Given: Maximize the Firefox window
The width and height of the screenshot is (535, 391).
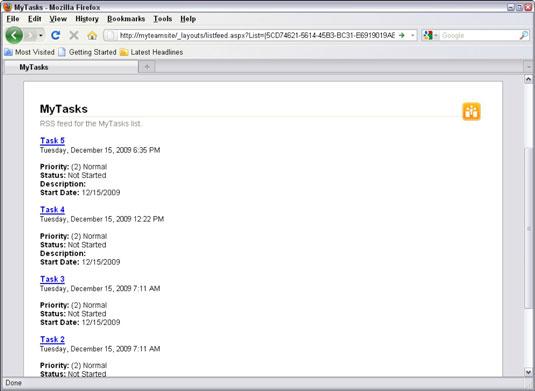Looking at the screenshot, I should (x=519, y=7).
